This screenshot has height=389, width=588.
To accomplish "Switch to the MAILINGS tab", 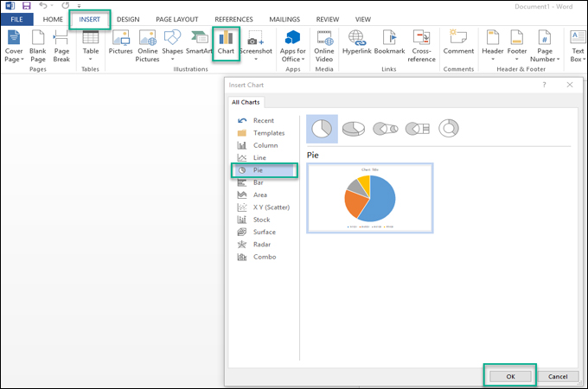I will [x=284, y=20].
